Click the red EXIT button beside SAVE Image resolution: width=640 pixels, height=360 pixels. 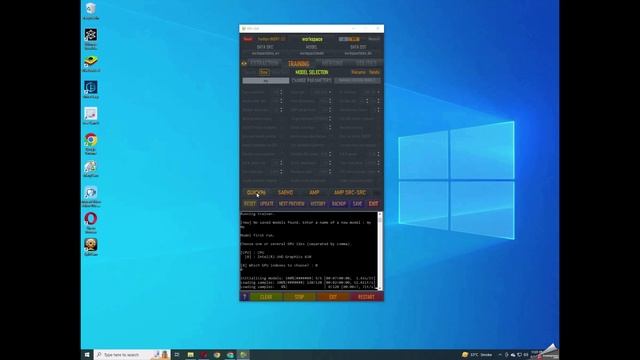[373, 203]
